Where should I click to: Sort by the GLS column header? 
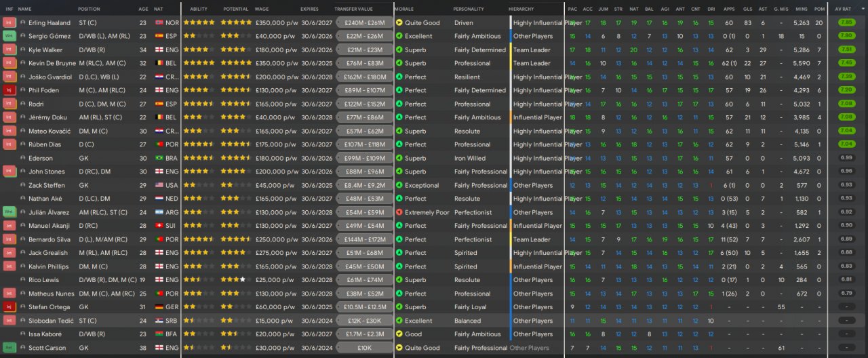[747, 9]
